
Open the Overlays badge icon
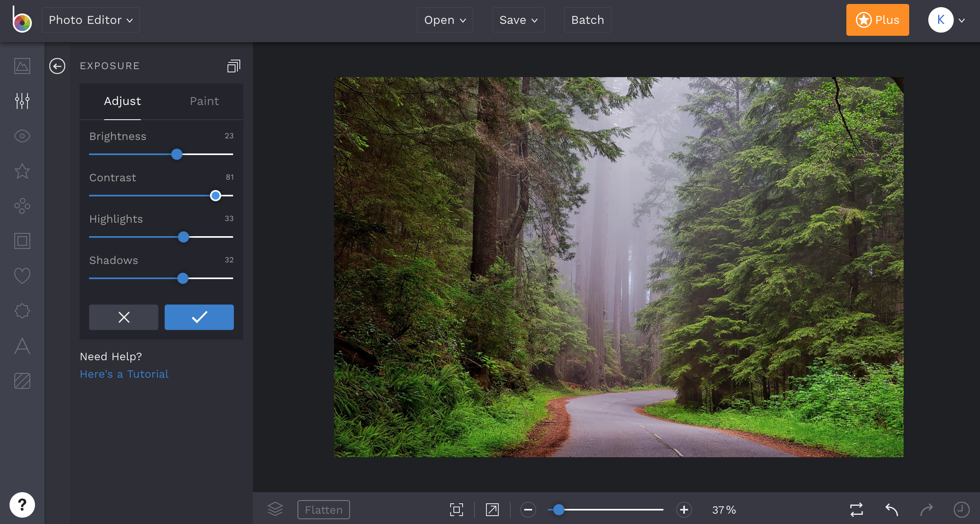[x=22, y=311]
